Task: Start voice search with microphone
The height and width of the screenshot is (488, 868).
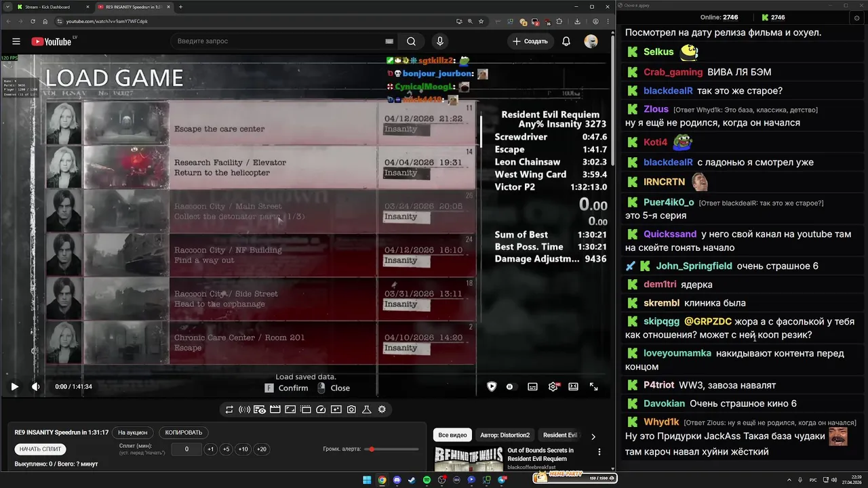Action: (x=440, y=41)
